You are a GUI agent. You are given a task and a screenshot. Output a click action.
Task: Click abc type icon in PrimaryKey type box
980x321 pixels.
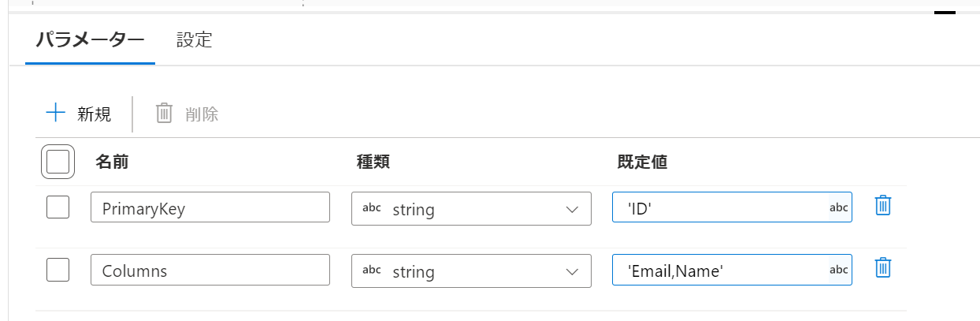(371, 208)
